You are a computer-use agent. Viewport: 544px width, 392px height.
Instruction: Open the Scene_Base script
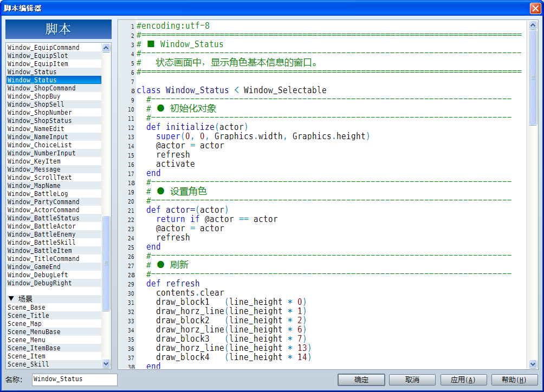pyautogui.click(x=54, y=308)
